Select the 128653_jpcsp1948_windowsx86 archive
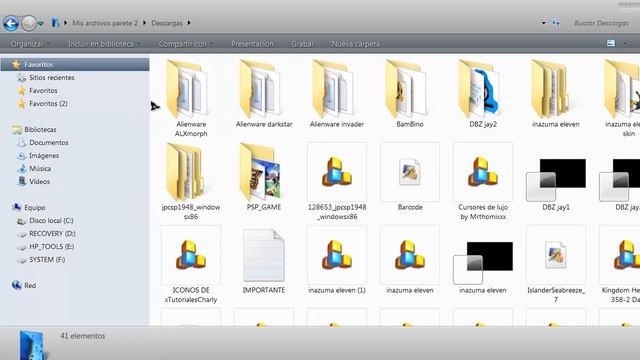 pos(337,181)
